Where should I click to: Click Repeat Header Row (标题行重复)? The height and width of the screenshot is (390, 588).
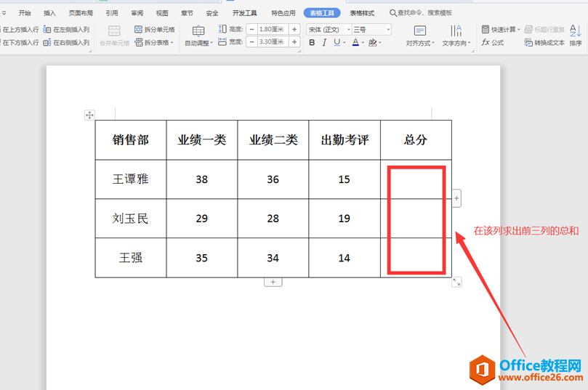pyautogui.click(x=544, y=29)
